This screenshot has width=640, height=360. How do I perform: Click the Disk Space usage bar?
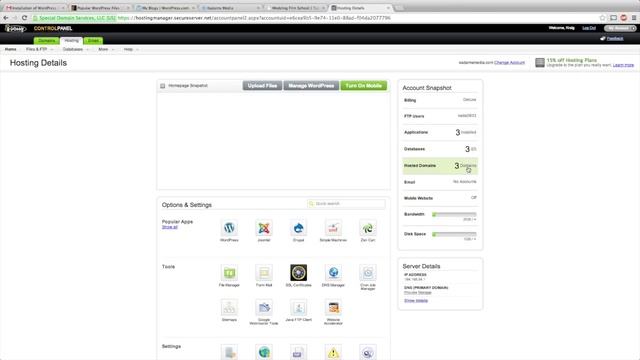pos(454,234)
